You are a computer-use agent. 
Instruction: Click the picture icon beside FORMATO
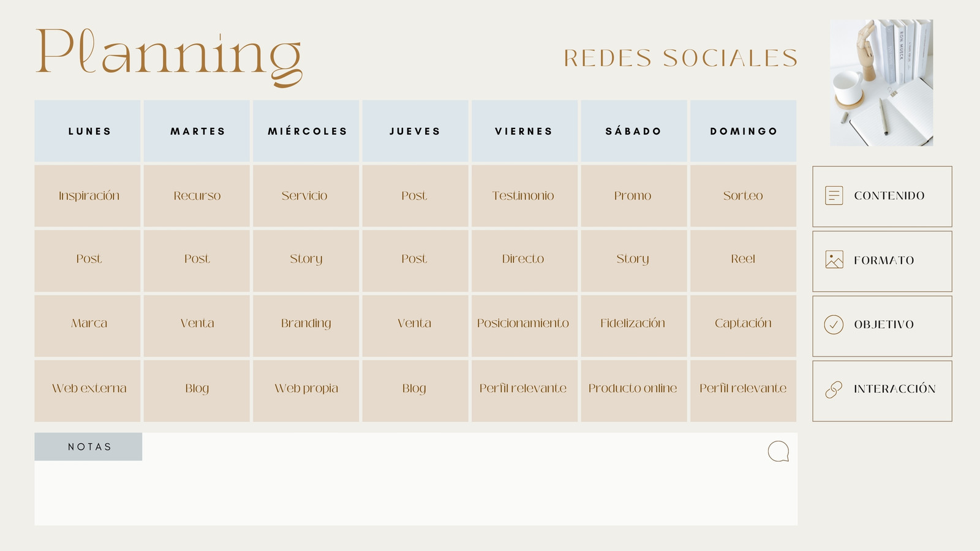tap(834, 260)
